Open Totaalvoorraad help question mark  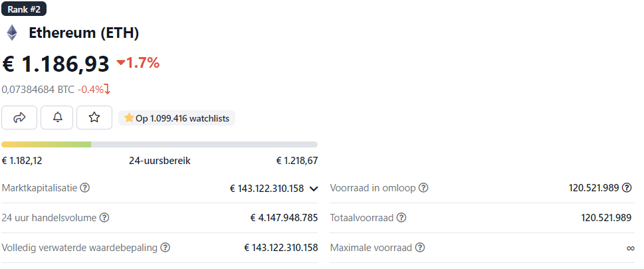point(401,218)
